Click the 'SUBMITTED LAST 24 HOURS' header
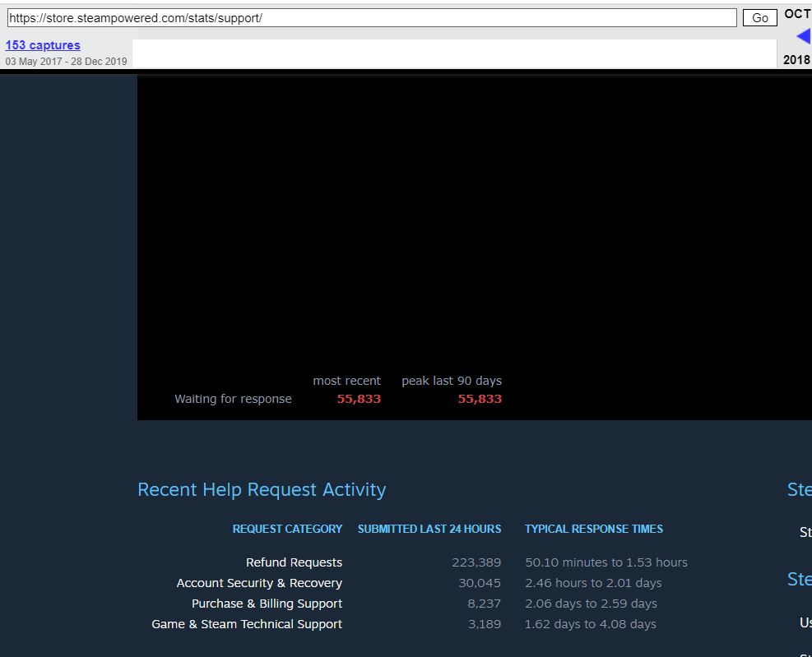The image size is (812, 657). tap(429, 529)
